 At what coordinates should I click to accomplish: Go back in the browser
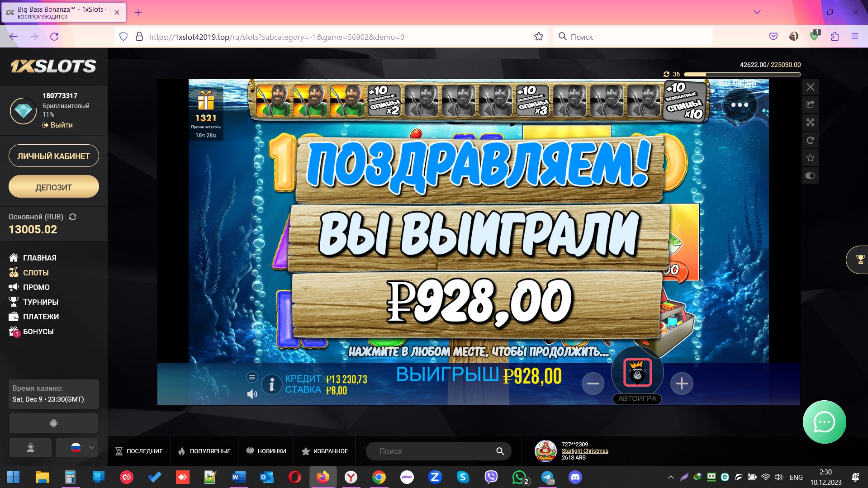point(14,37)
